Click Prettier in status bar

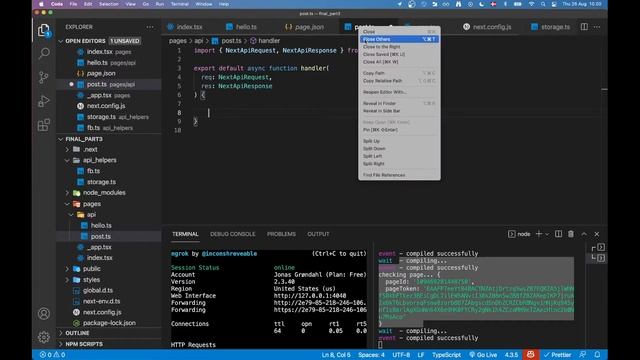[x=557, y=355]
